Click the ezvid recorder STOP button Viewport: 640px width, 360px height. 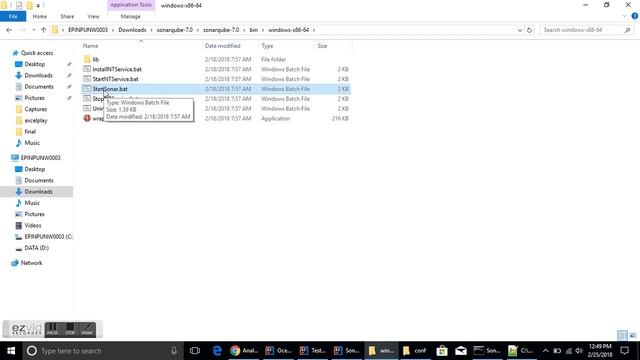coord(70,329)
